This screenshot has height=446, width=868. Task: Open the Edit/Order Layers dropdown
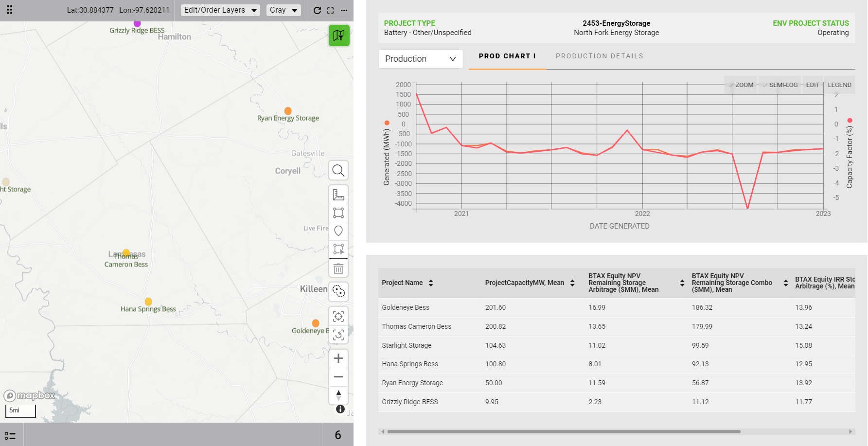pos(220,10)
